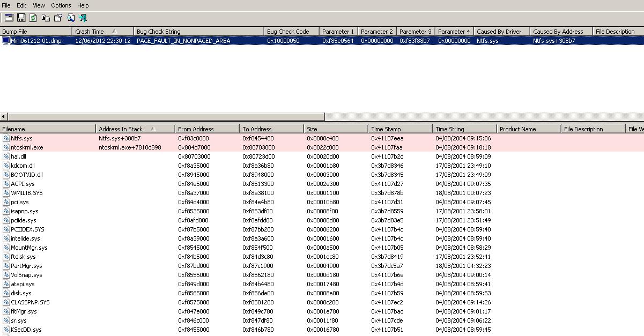
Task: Open the Advanced Options toolbar icon
Action: point(9,18)
